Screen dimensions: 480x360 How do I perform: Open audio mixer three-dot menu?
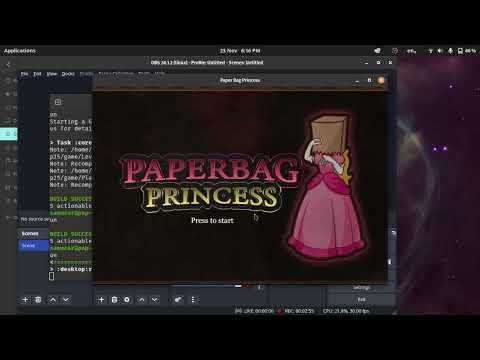click(x=193, y=300)
